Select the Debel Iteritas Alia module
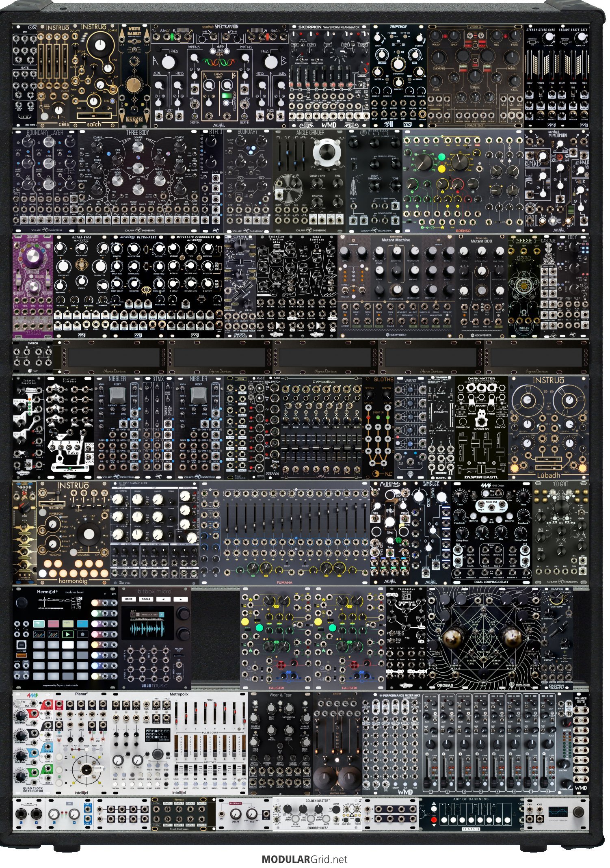This screenshot has width=610, height=868. (317, 286)
